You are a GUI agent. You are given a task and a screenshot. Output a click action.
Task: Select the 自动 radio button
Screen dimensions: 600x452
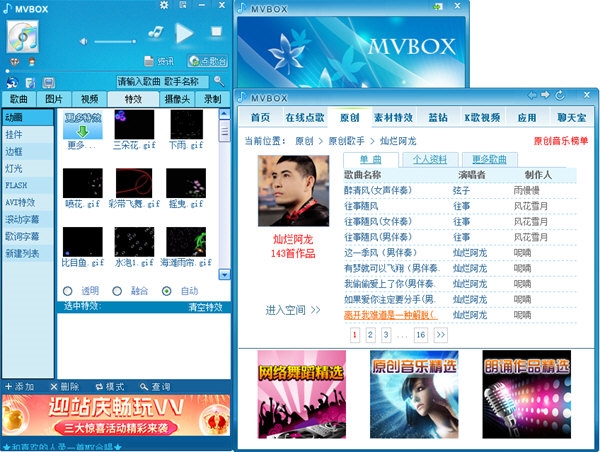[x=166, y=291]
